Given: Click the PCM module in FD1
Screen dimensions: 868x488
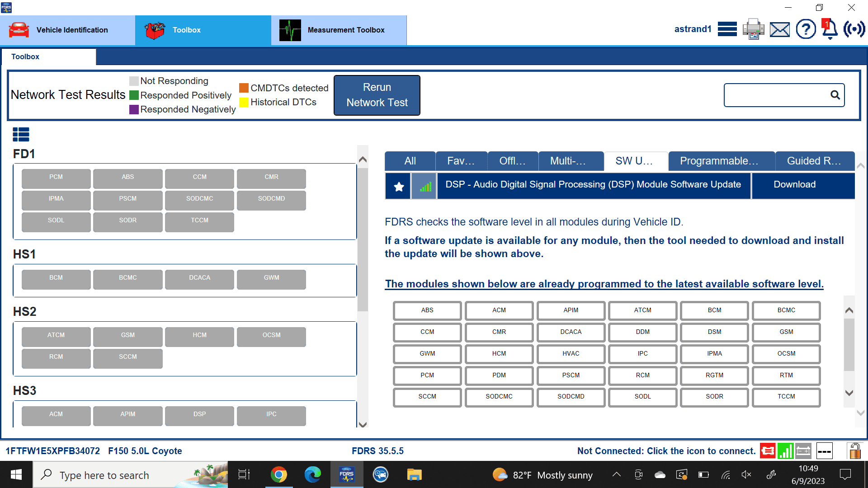Looking at the screenshot, I should pyautogui.click(x=56, y=178).
